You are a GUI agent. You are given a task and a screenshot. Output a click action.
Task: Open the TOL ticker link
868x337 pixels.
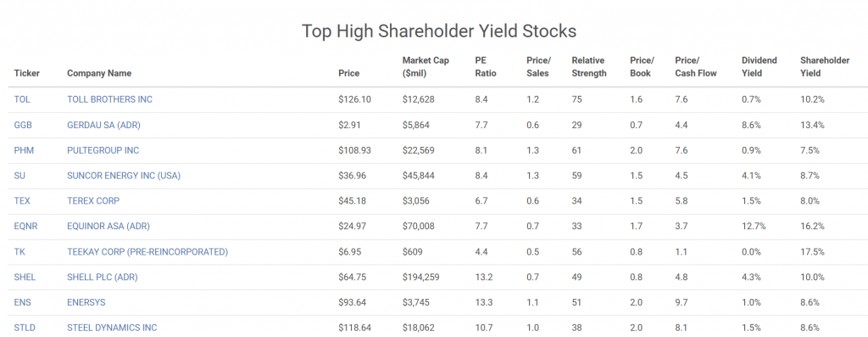(x=22, y=100)
